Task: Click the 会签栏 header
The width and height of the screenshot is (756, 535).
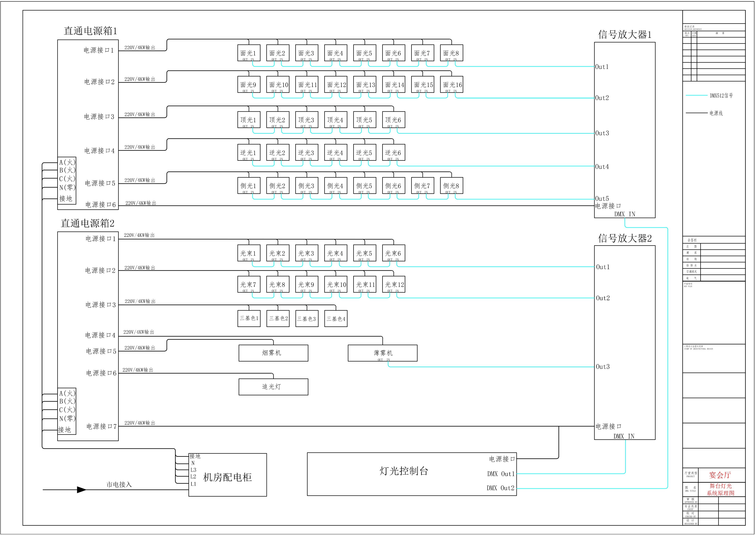Action: click(x=692, y=240)
